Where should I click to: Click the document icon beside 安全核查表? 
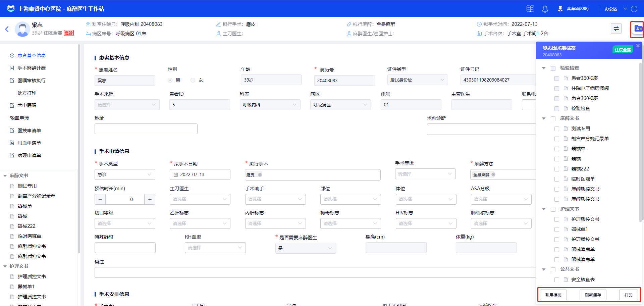[x=566, y=279]
